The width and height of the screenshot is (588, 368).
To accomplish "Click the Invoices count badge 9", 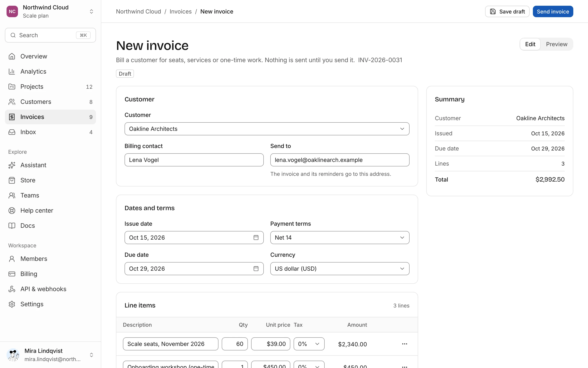I will [91, 117].
